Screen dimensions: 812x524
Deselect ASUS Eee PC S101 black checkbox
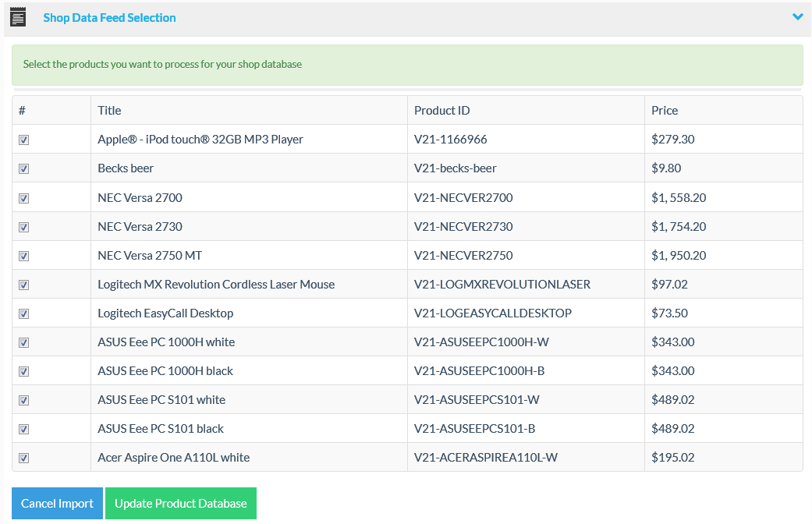pos(23,429)
